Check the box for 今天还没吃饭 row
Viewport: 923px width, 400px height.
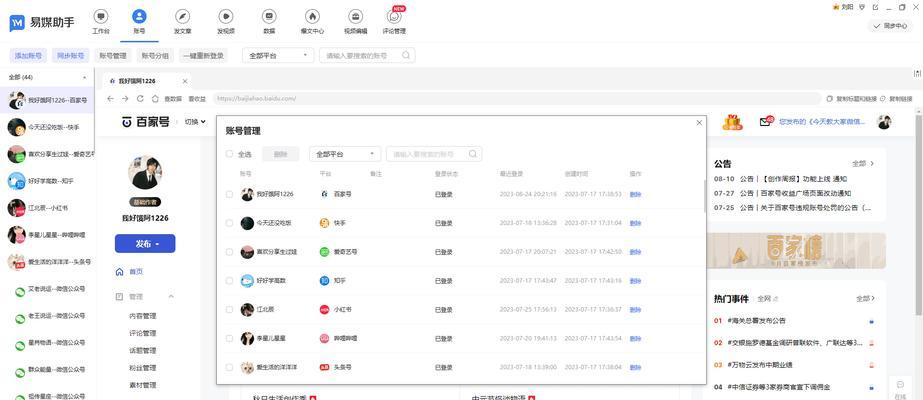tap(230, 223)
